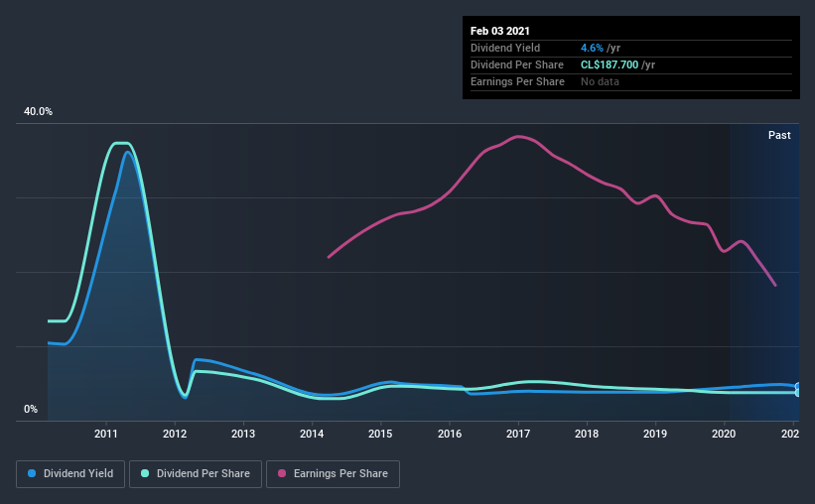This screenshot has height=504, width=815.
Task: Click the teal Dividend Per Share legend dot
Action: coord(145,473)
